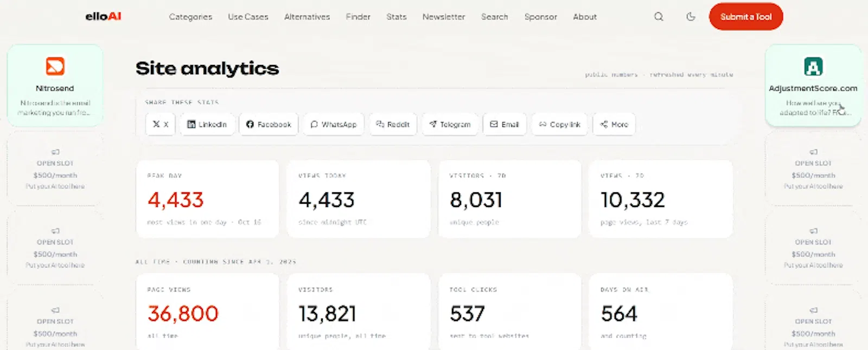868x350 pixels.
Task: Click the Page Views 36,800 value
Action: coord(183,314)
